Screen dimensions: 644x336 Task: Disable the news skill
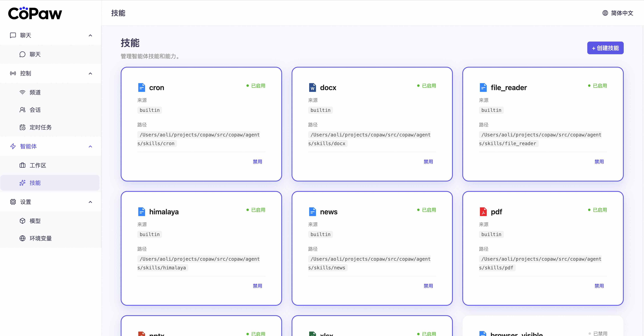tap(428, 286)
